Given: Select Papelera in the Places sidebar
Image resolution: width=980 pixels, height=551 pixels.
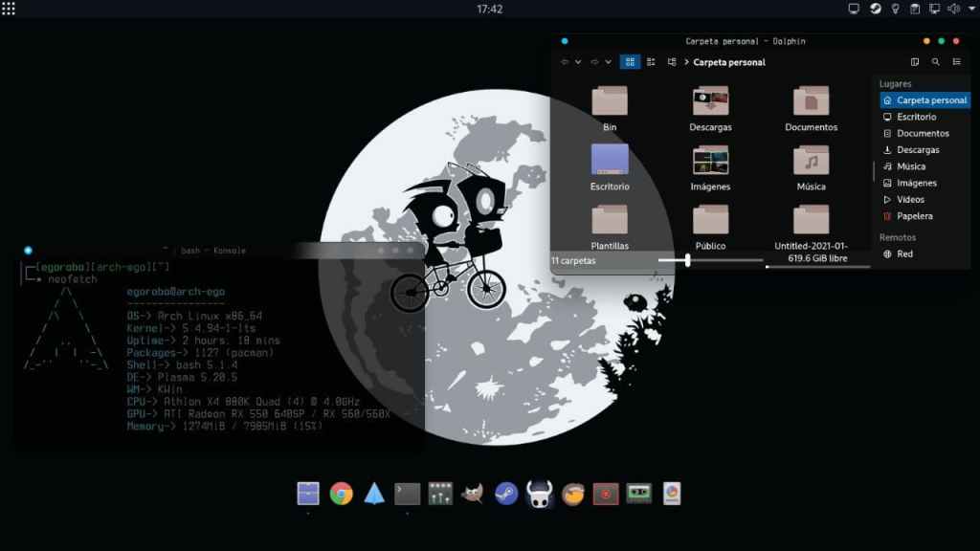Looking at the screenshot, I should coord(914,216).
